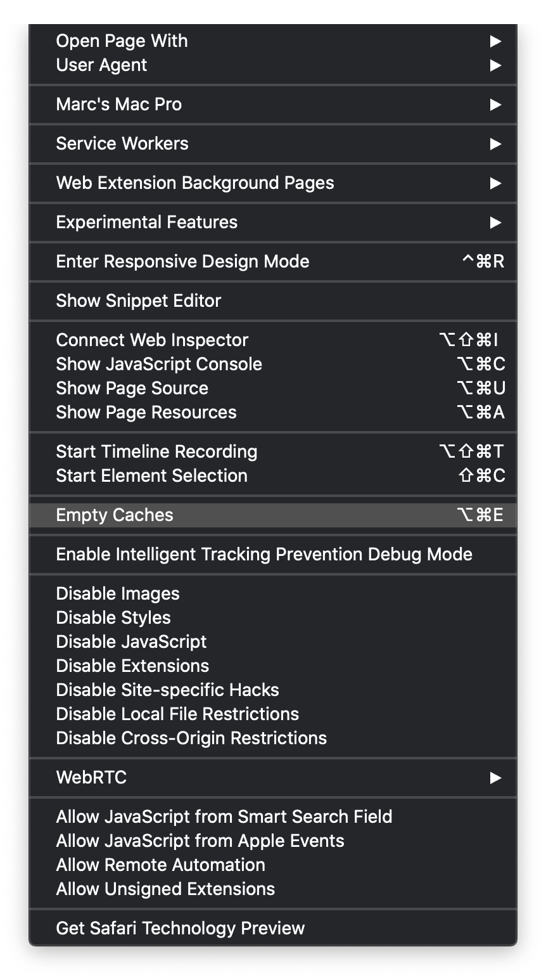Image resolution: width=546 pixels, height=980 pixels.
Task: Select Connect Web Inspector
Action: coord(152,340)
